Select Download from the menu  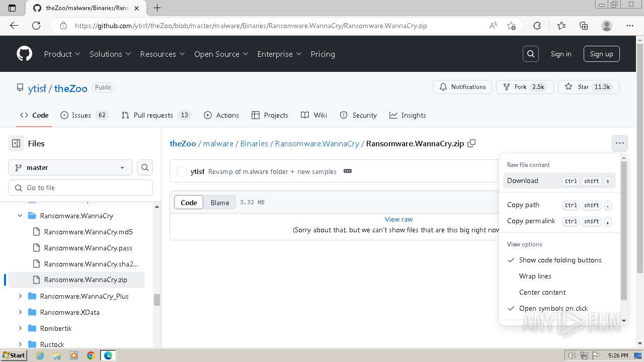point(559,180)
